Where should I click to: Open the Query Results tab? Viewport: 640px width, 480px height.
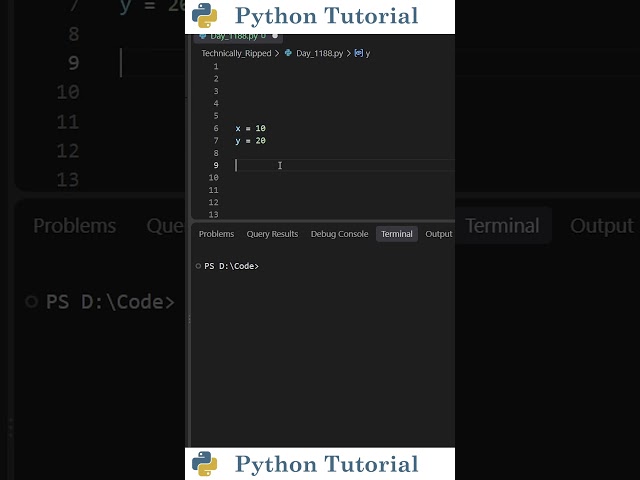[272, 234]
